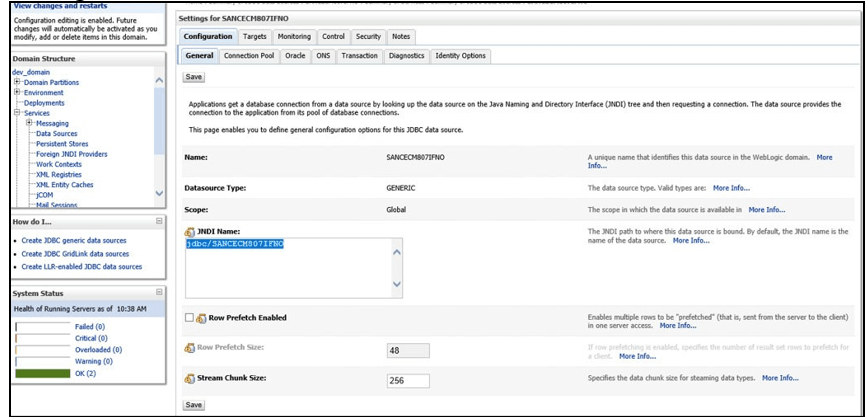This screenshot has height=417, width=867.
Task: Click the green OK servers status bar
Action: [43, 372]
